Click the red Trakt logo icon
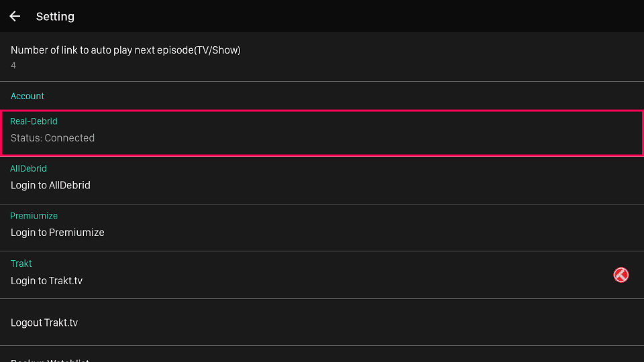This screenshot has height=362, width=644. coord(621,275)
